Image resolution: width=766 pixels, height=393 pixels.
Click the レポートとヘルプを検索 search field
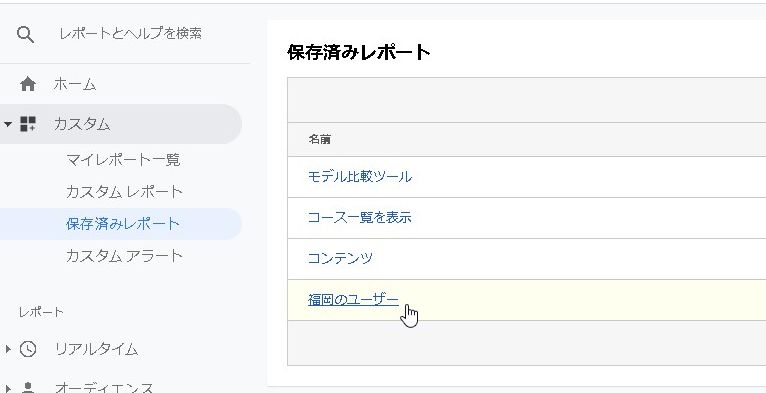tap(130, 33)
